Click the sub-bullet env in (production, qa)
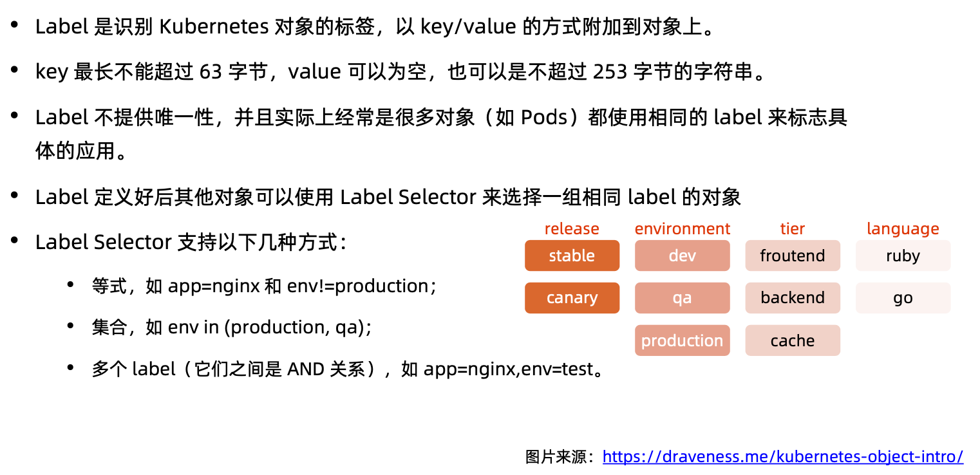The height and width of the screenshot is (475, 980). 232,328
